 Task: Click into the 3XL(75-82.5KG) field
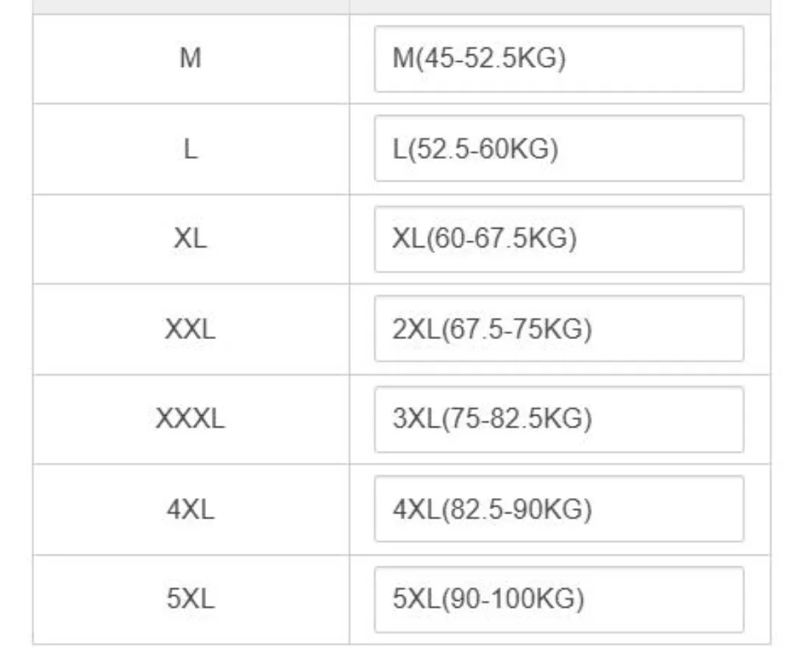click(x=558, y=419)
